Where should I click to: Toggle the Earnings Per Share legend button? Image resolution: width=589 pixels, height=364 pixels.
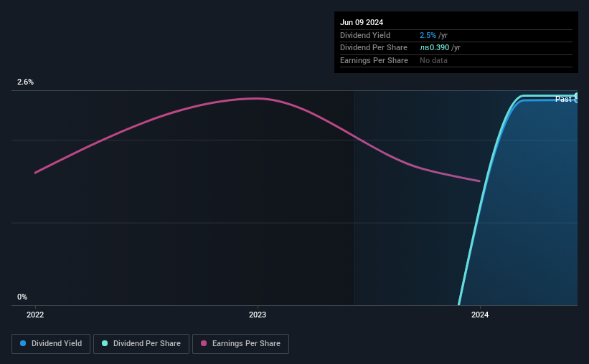pos(240,344)
